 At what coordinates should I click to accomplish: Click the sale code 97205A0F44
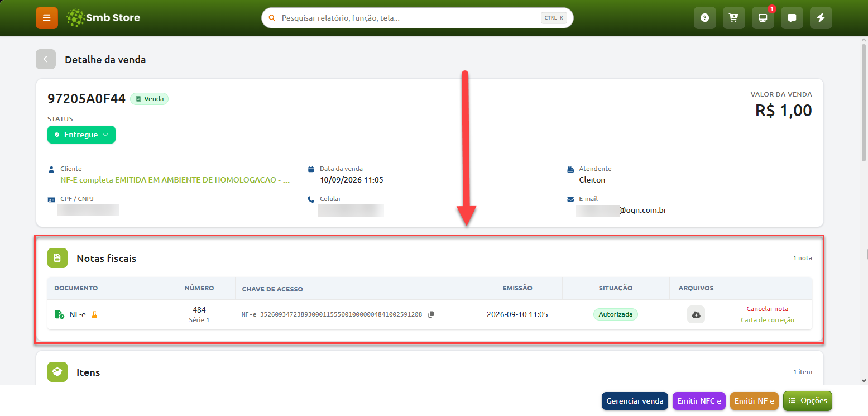coord(87,99)
